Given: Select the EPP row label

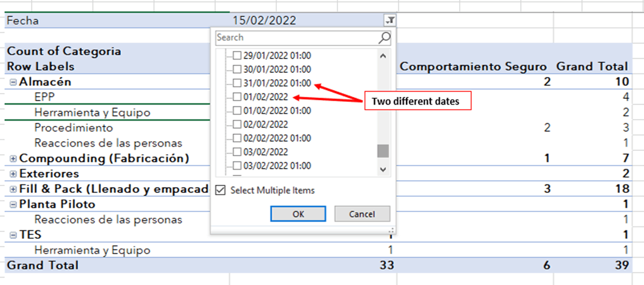Looking at the screenshot, I should pos(45,97).
